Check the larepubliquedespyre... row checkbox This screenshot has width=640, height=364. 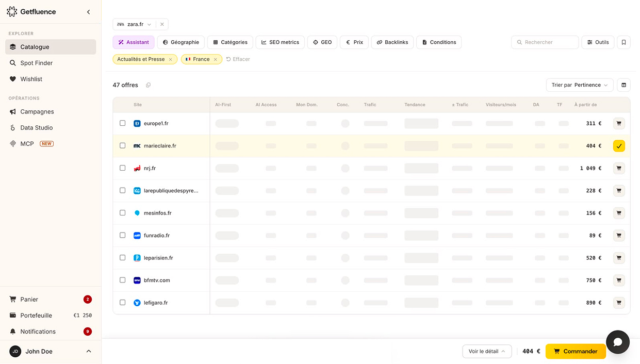[x=123, y=190]
